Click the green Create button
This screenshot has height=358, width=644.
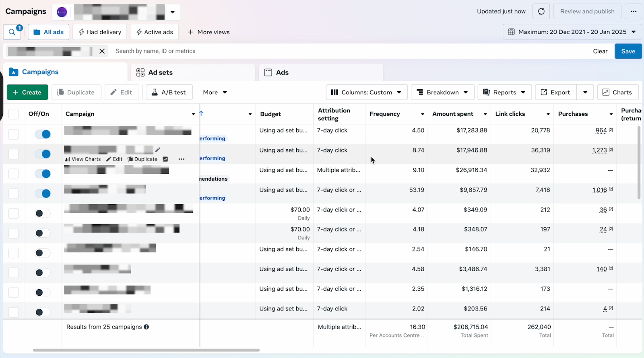coord(27,92)
